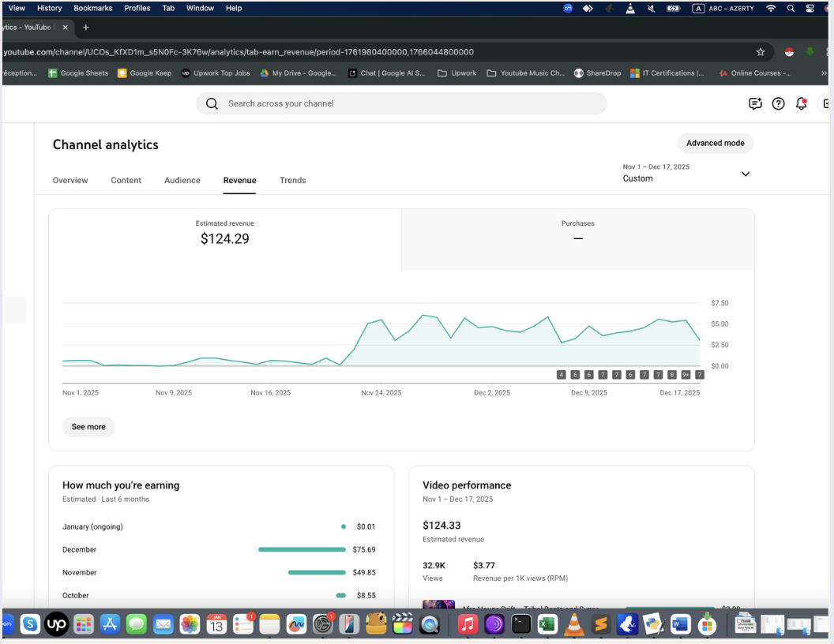Bookmark this page with the star icon
The image size is (834, 644).
[761, 52]
